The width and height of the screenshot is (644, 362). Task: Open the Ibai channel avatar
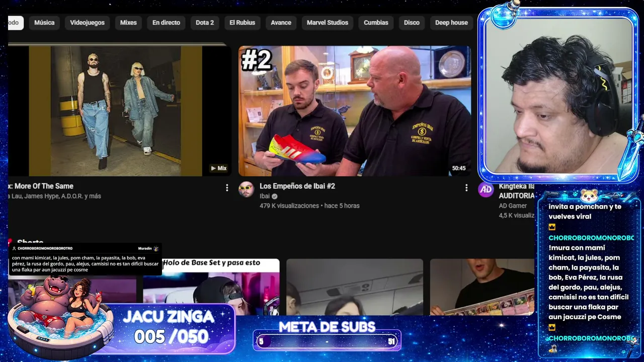pyautogui.click(x=246, y=189)
